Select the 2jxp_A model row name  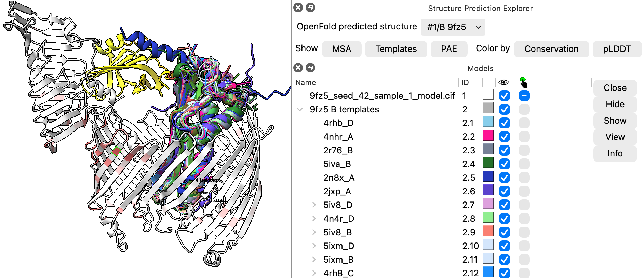pos(337,191)
